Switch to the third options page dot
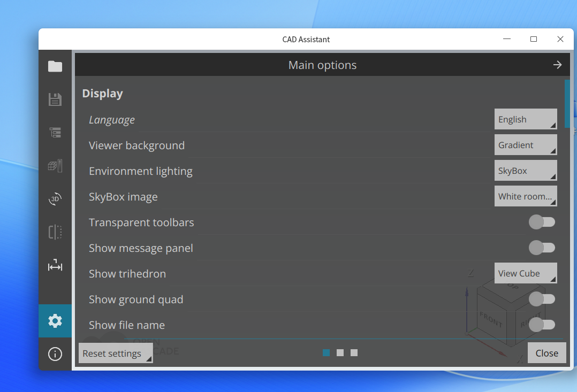This screenshot has width=577, height=392. (354, 352)
